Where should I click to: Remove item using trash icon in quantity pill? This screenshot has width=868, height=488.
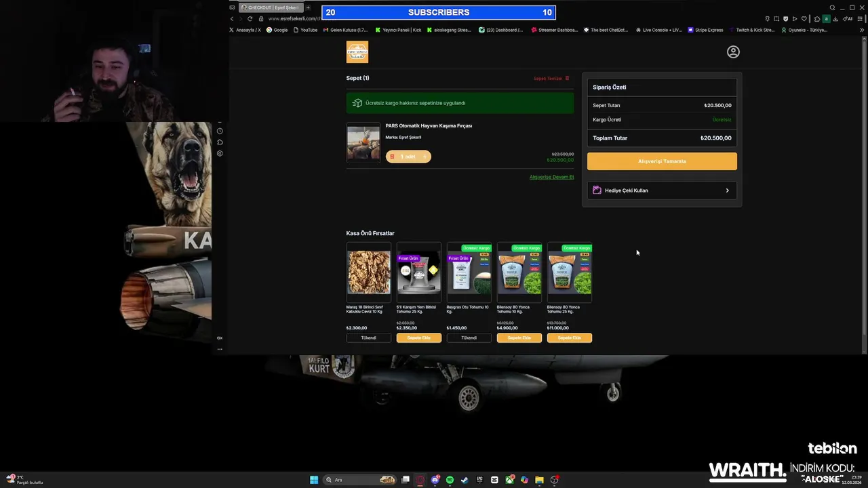tap(392, 157)
